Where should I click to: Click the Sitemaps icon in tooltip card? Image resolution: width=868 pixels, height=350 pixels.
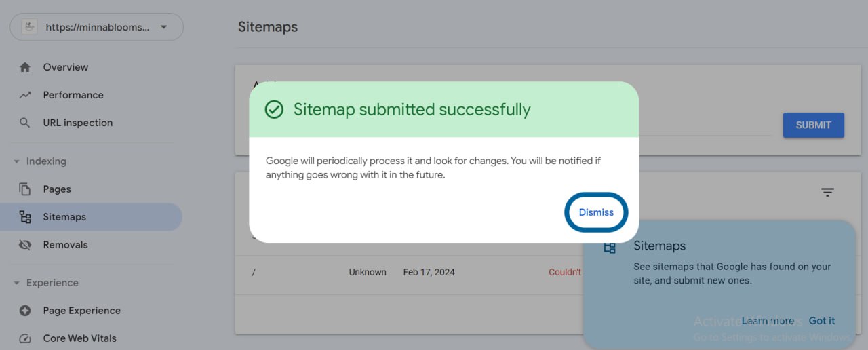pyautogui.click(x=609, y=247)
